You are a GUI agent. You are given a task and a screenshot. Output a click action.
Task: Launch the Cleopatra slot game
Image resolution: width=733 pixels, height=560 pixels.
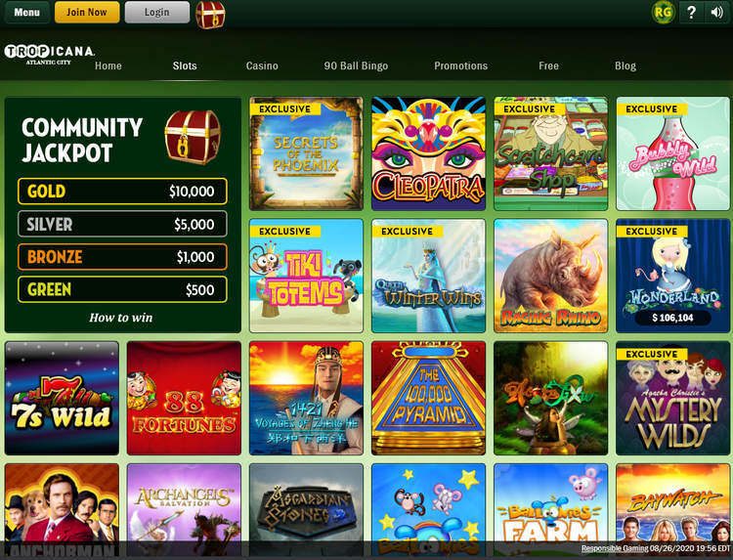tap(428, 153)
